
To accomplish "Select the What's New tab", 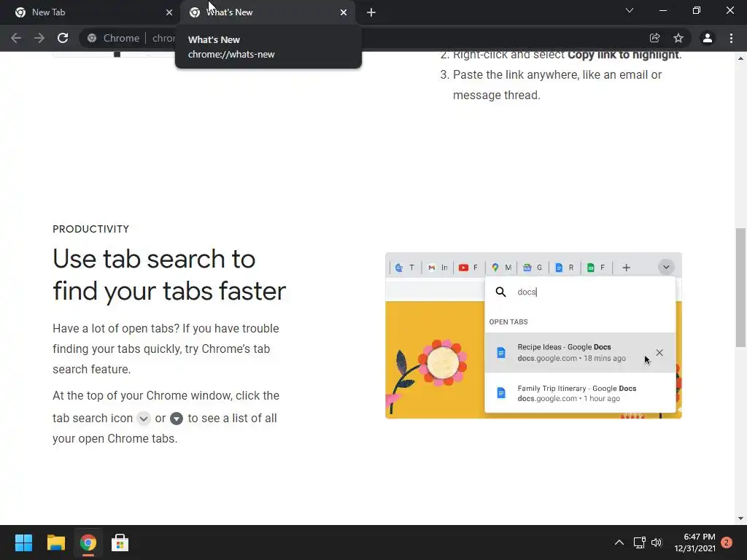I will click(x=267, y=12).
